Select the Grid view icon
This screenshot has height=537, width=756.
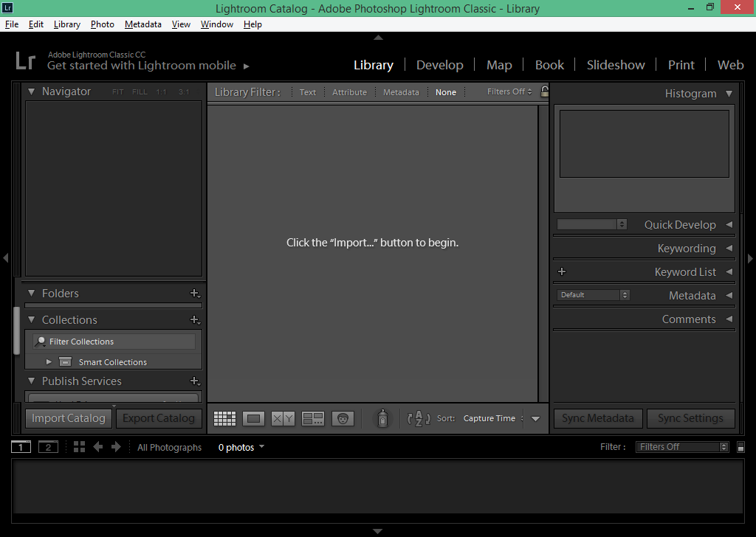pos(224,418)
